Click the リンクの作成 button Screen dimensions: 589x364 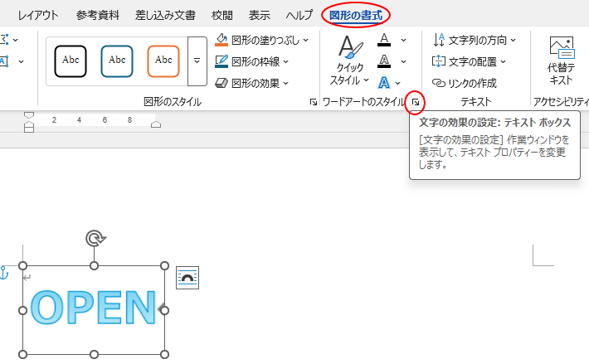pyautogui.click(x=465, y=83)
